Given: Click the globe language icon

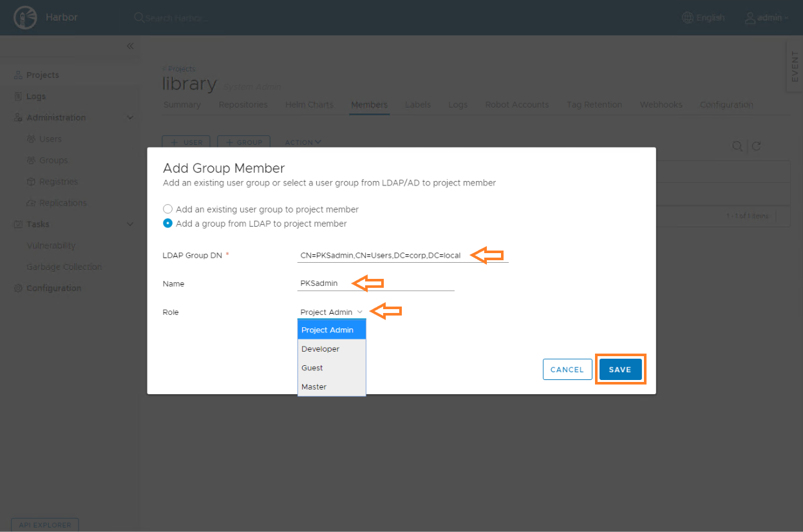Looking at the screenshot, I should pos(688,17).
